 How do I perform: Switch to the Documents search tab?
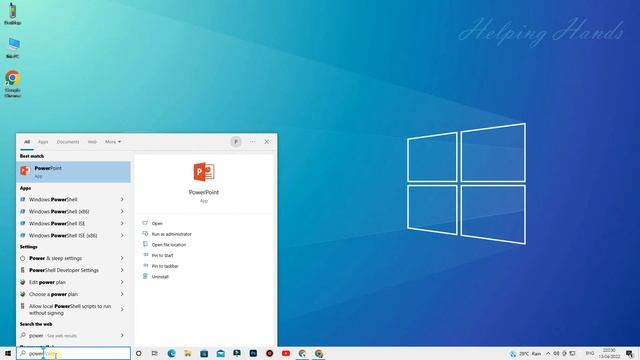tap(68, 142)
